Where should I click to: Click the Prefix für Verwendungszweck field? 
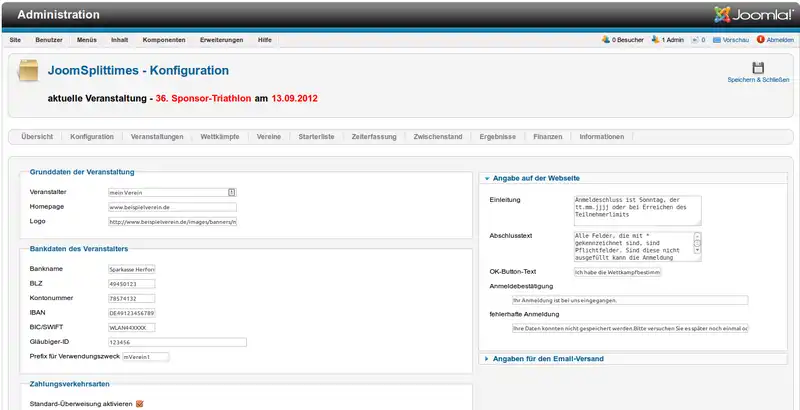146,357
